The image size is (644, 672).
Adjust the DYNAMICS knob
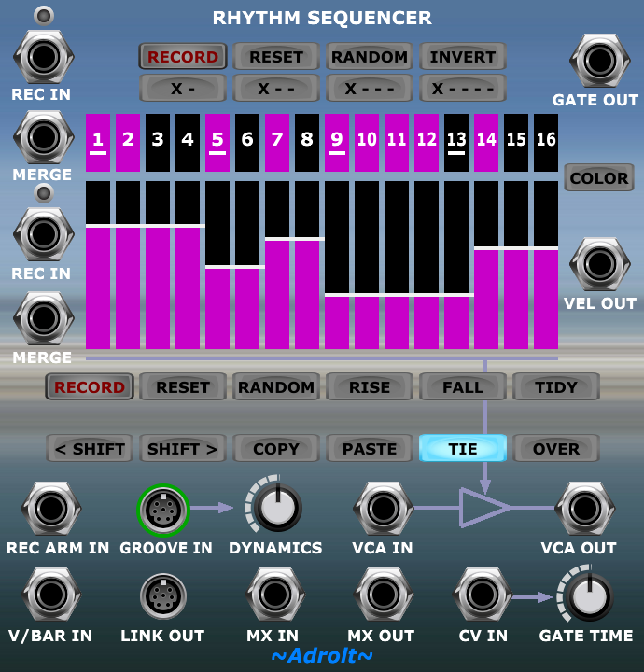(x=277, y=508)
